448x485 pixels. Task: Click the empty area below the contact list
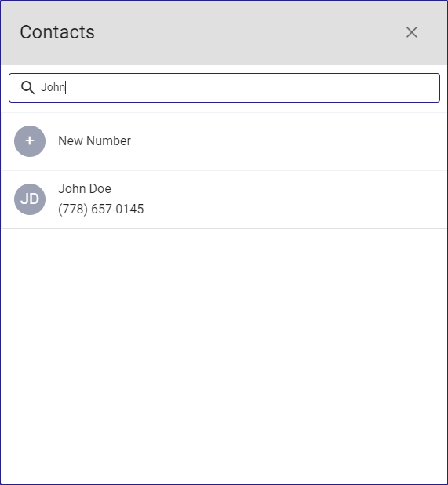click(224, 356)
